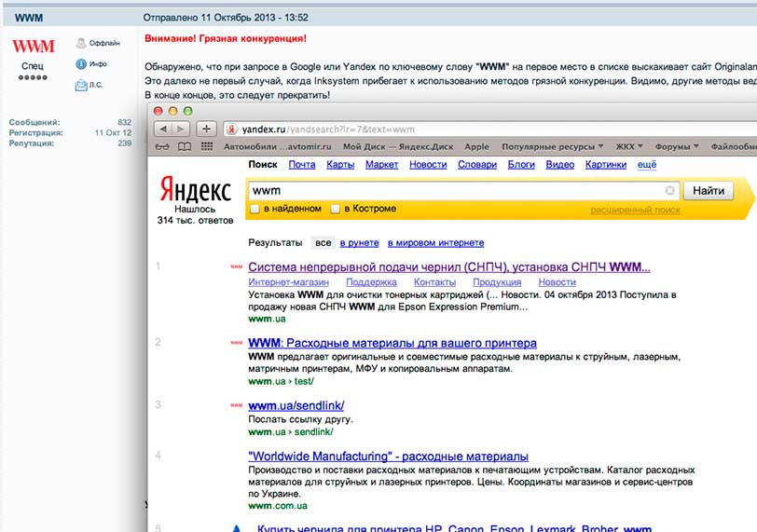This screenshot has width=757, height=532.
Task: Click the Yandex favicon in the address bar
Action: (x=232, y=130)
